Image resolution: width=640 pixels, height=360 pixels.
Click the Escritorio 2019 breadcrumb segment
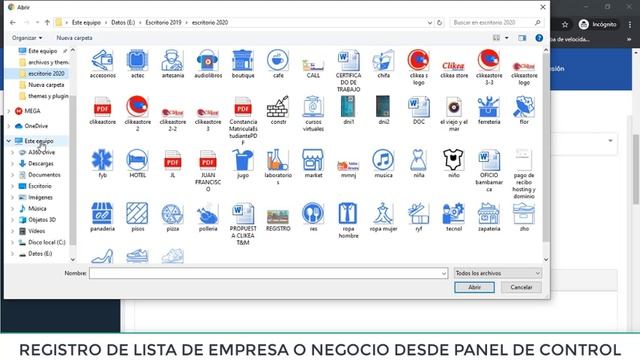163,22
